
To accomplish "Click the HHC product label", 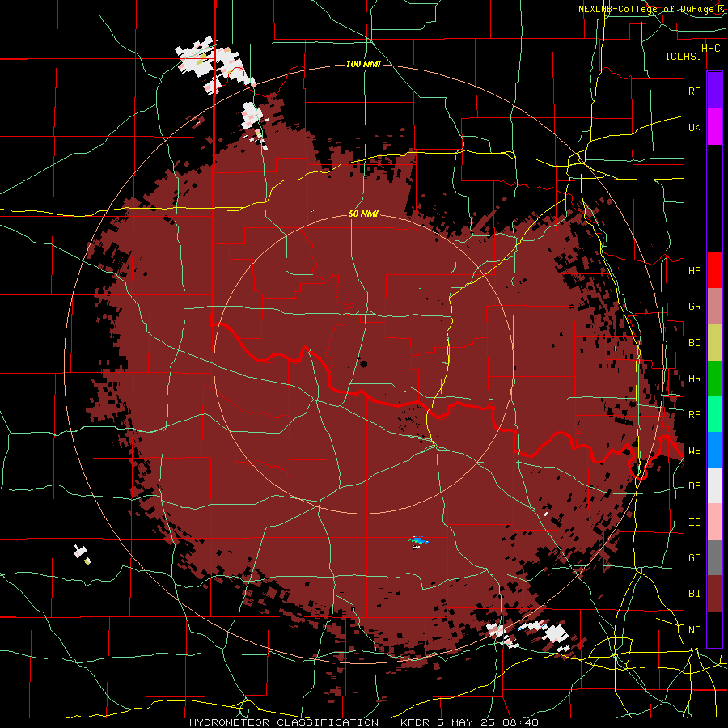I will coord(710,49).
